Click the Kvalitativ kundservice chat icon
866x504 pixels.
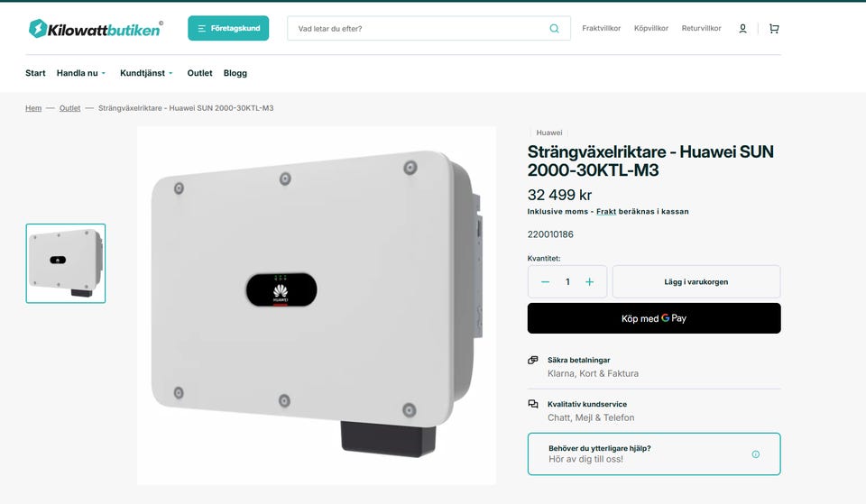click(533, 404)
